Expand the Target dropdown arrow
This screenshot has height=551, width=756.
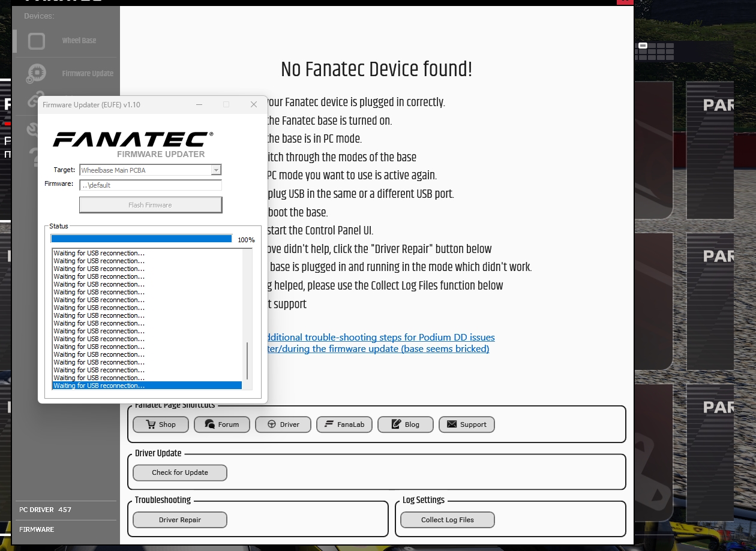(216, 170)
